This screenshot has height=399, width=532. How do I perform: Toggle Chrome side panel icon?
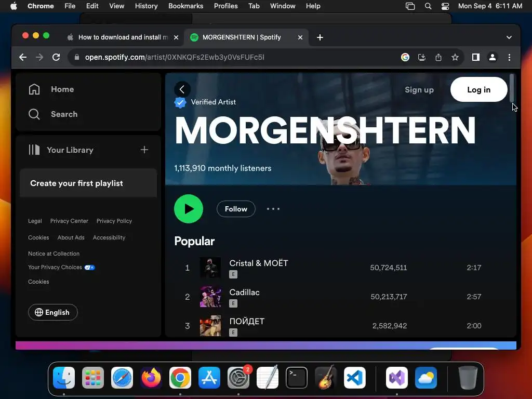(476, 57)
